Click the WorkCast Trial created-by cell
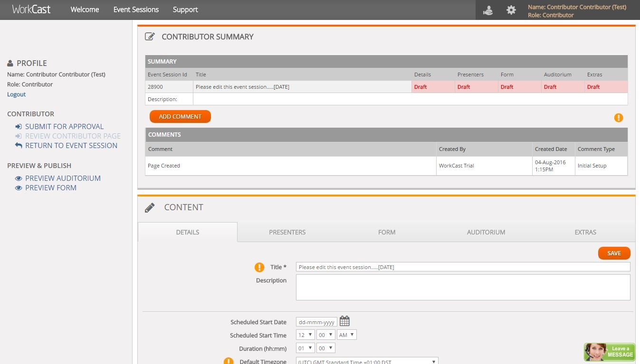640x364 pixels. coord(484,166)
